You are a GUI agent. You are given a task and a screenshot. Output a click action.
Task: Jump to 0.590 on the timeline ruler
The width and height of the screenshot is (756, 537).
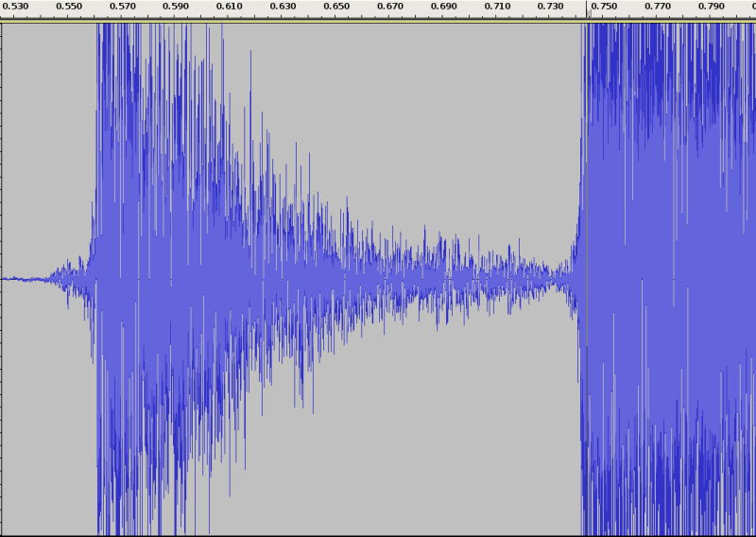click(176, 8)
